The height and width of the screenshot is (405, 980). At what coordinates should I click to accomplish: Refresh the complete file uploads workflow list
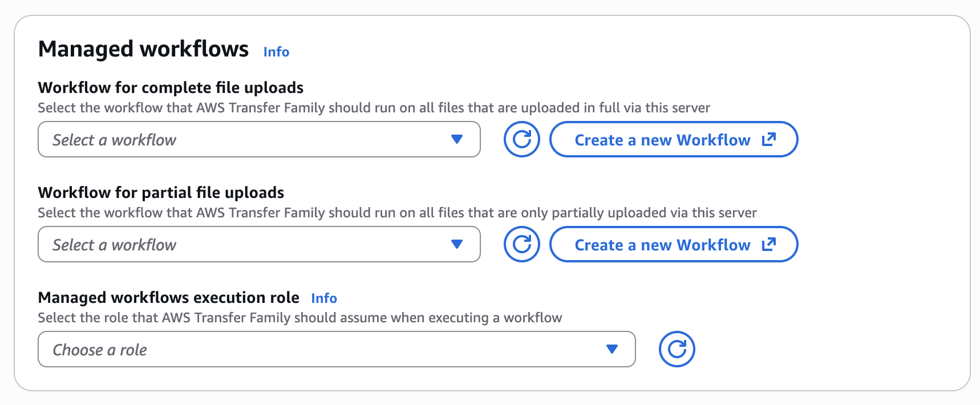[521, 139]
